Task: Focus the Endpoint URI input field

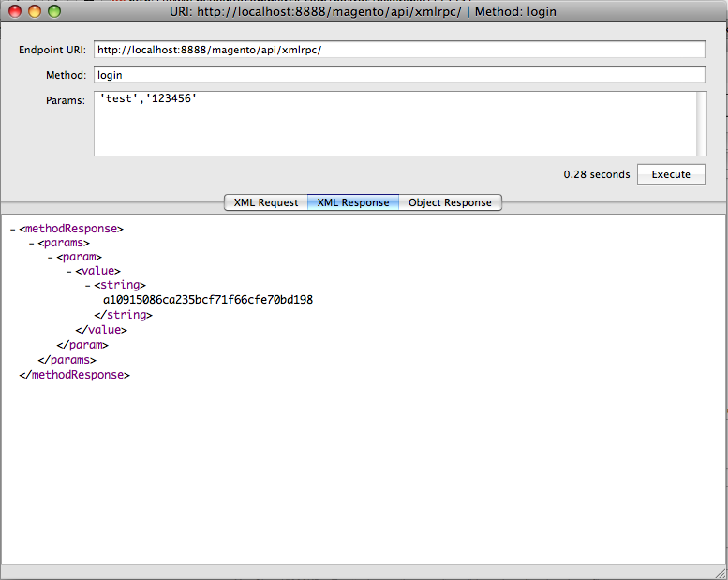Action: (x=399, y=50)
